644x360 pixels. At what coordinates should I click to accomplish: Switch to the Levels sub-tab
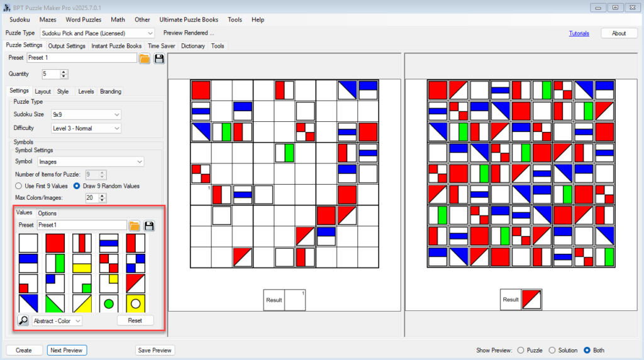click(86, 92)
